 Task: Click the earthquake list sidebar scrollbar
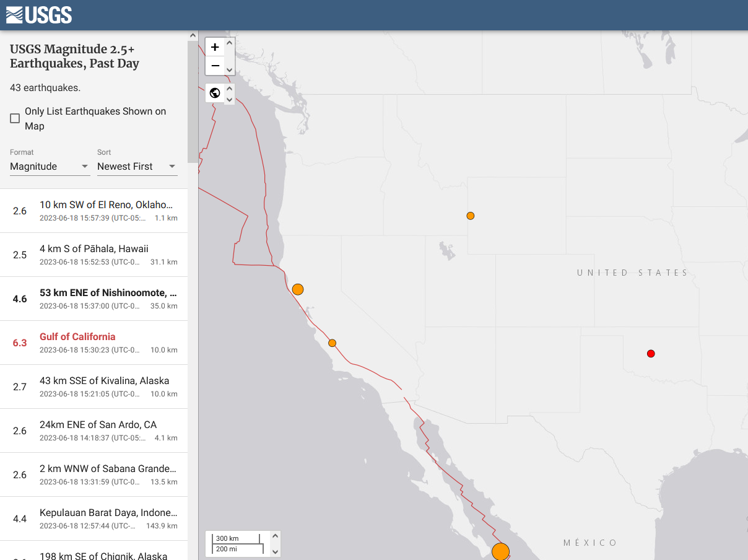click(x=193, y=102)
